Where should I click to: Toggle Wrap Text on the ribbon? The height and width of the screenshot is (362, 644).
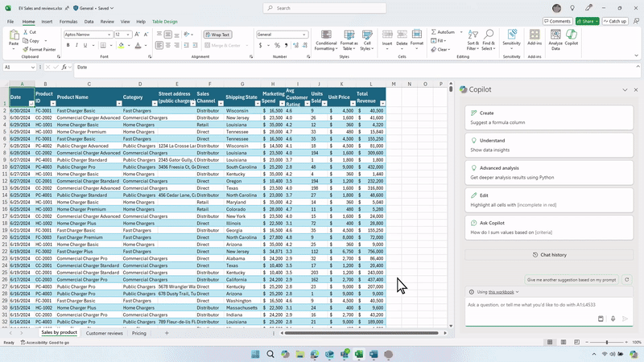coord(217,35)
